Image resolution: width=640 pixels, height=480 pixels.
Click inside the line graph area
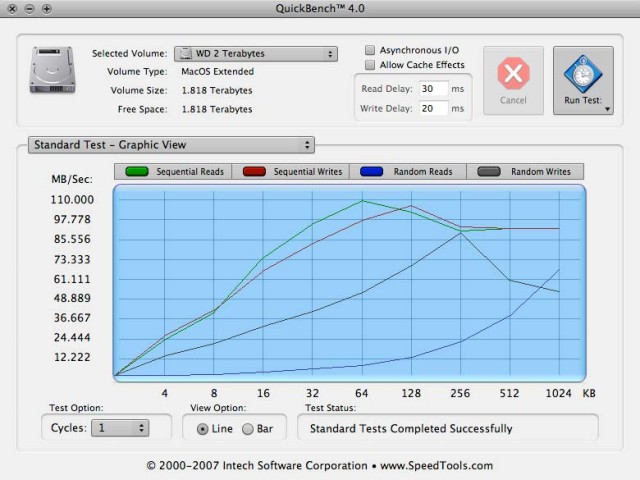pos(349,283)
